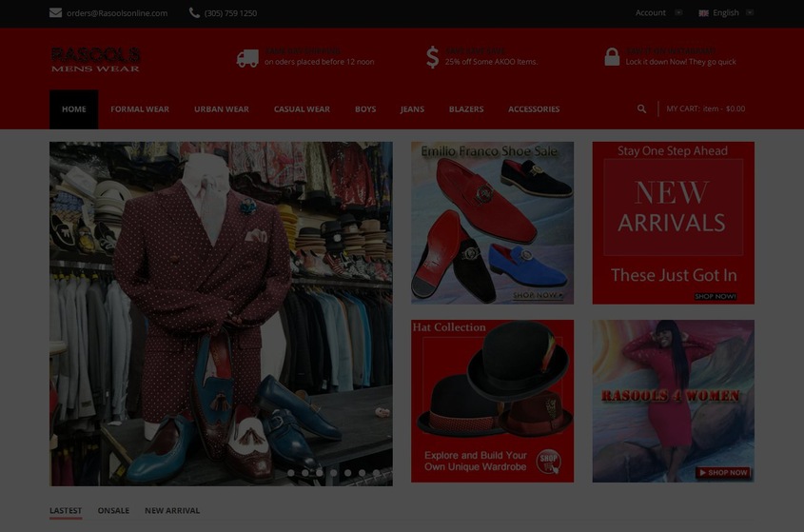The image size is (804, 532).
Task: Expand the English language dropdown arrow
Action: click(x=750, y=12)
